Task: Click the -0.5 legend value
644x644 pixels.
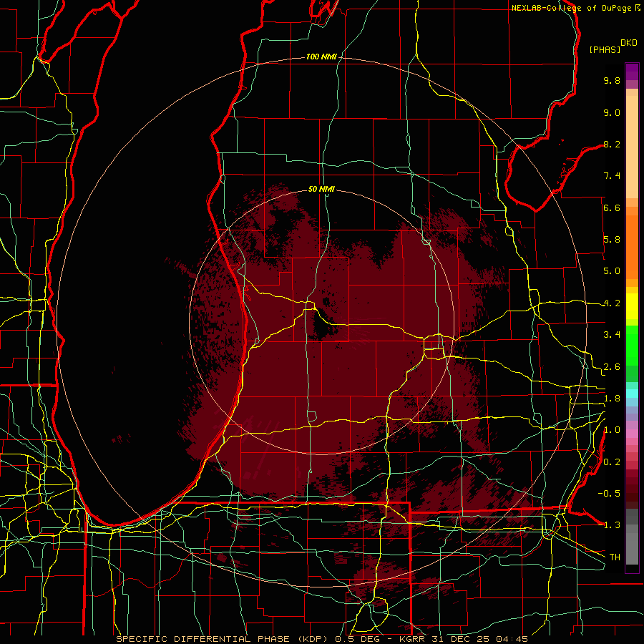Action: point(609,493)
